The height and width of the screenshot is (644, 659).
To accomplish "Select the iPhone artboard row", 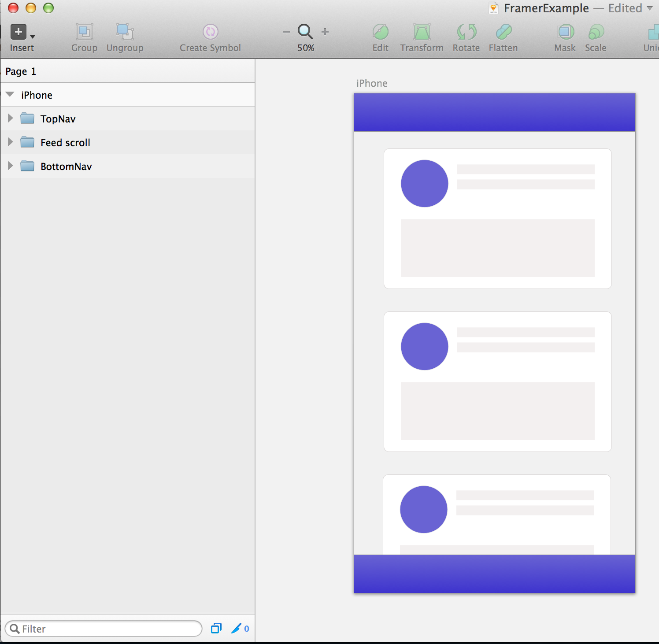I will (128, 95).
